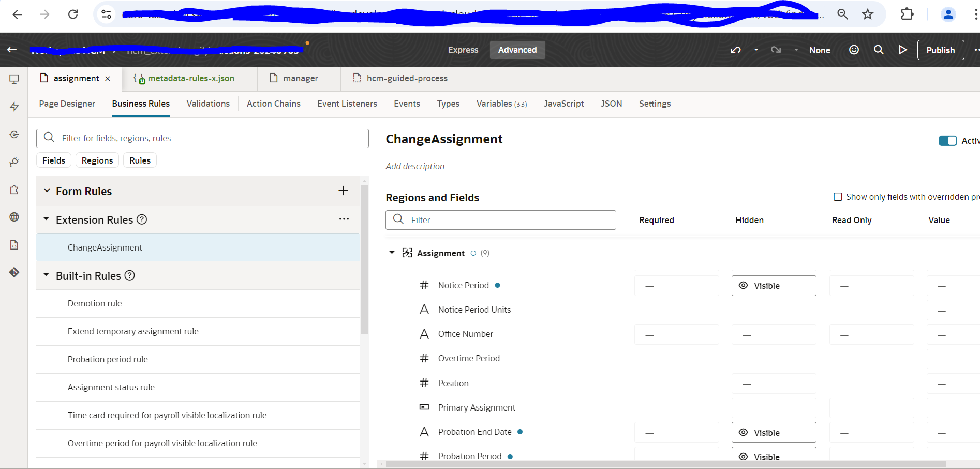Viewport: 980px width, 469px height.
Task: Click the fields and rules filter search box
Action: (202, 138)
